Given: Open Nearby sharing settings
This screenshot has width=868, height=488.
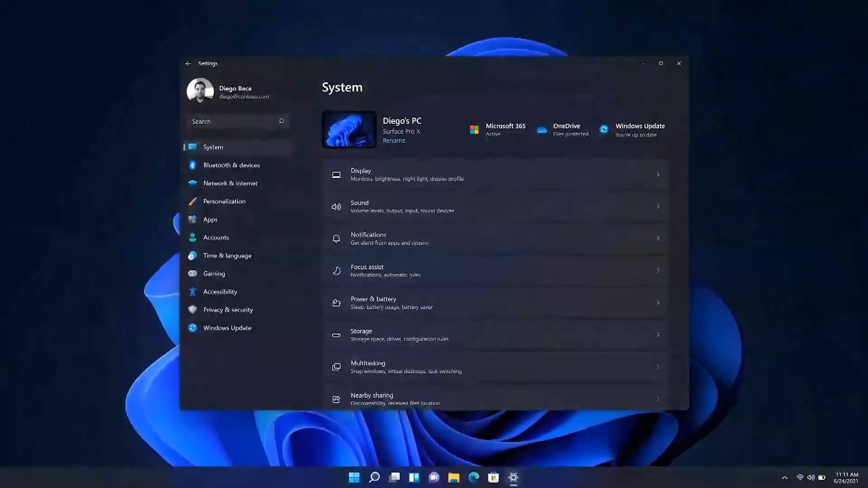Looking at the screenshot, I should pos(495,399).
